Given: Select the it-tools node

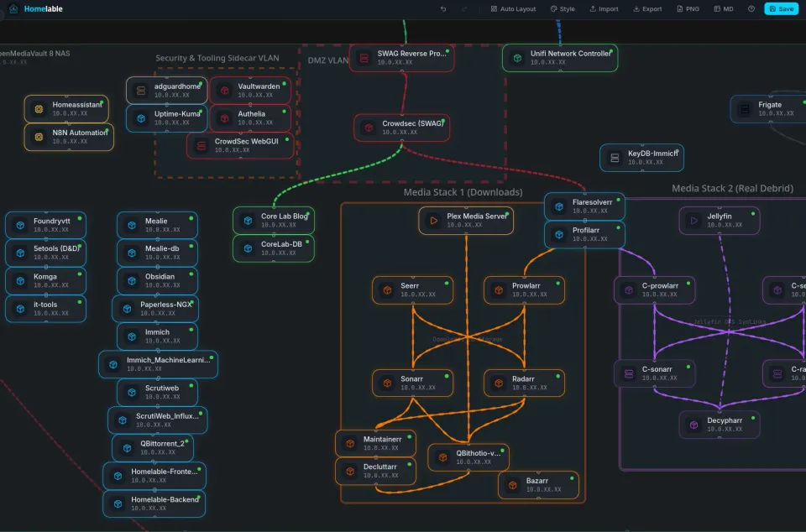Looking at the screenshot, I should click(x=45, y=309).
